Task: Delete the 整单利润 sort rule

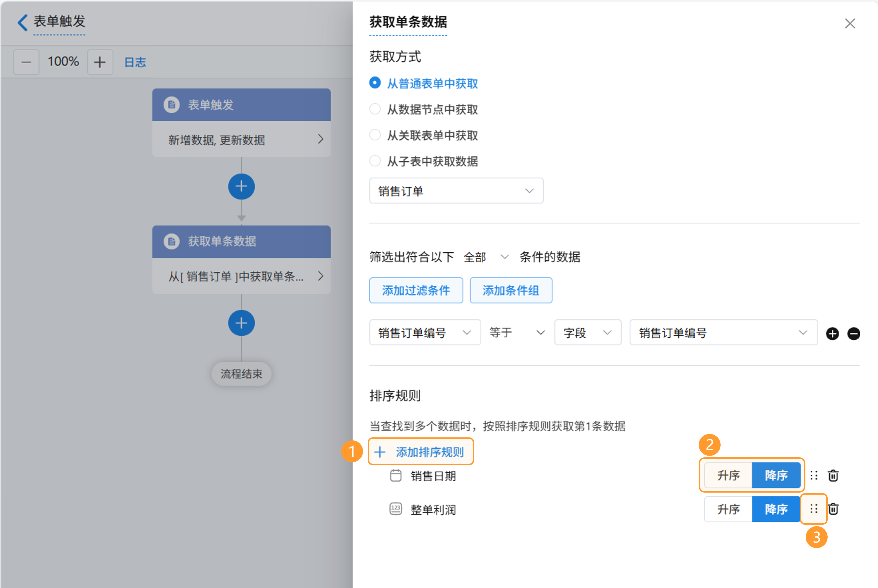Action: (x=833, y=509)
